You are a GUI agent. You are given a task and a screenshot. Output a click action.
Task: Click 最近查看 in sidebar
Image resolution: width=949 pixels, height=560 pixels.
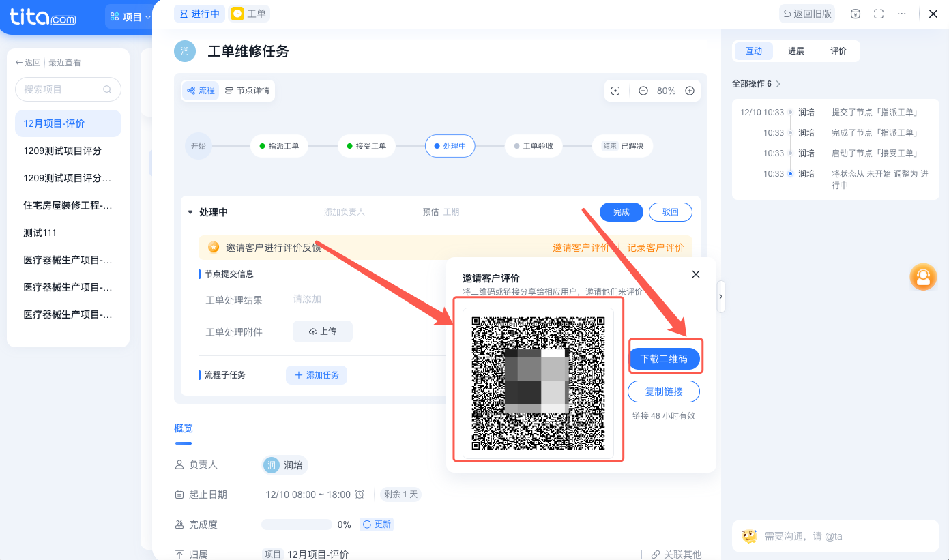(x=65, y=63)
